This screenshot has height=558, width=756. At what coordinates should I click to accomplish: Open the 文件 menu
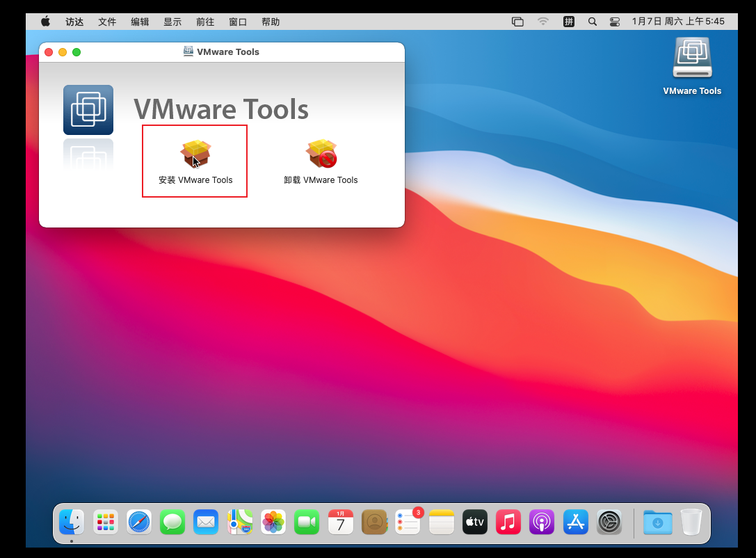[107, 22]
